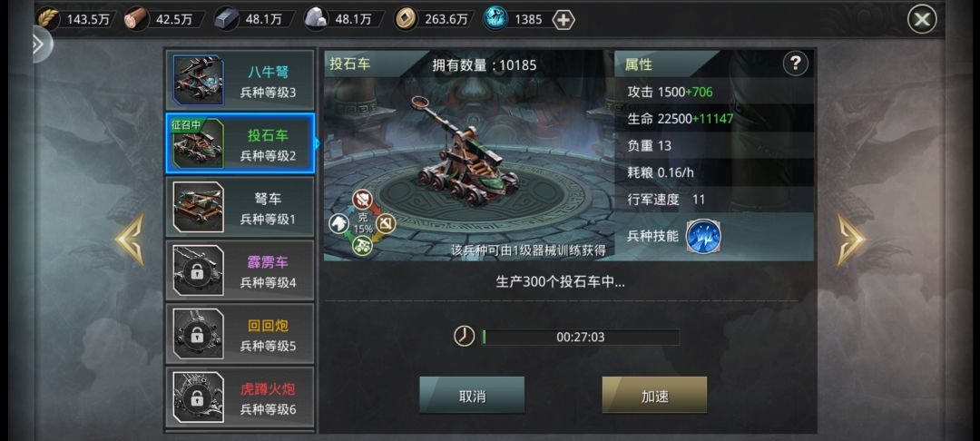The height and width of the screenshot is (441, 980).
Task: Tap the 克15% counter relationship diagram
Action: click(362, 223)
